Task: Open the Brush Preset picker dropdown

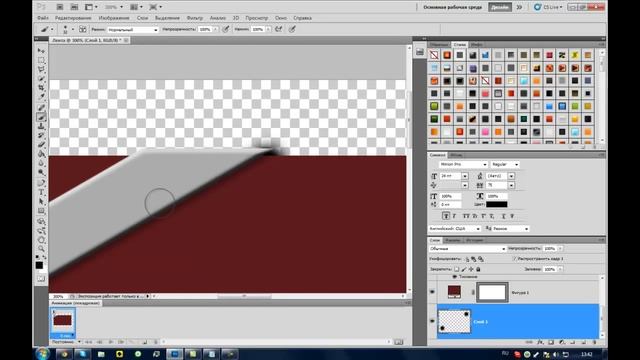Action: tap(73, 29)
